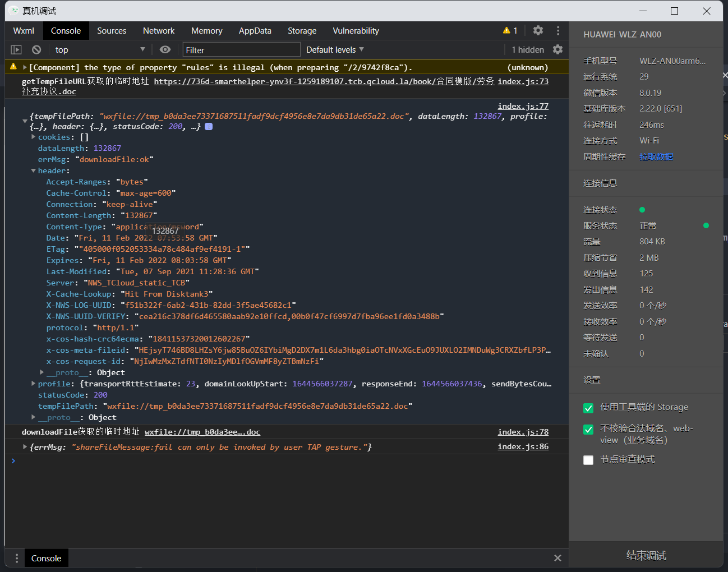
Task: Collapse the tempFilePath object log
Action: [25, 121]
